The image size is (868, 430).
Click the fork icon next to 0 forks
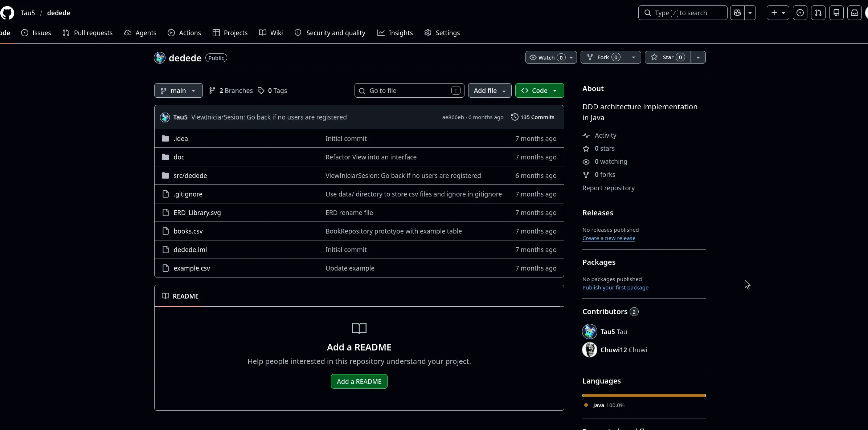coord(586,175)
